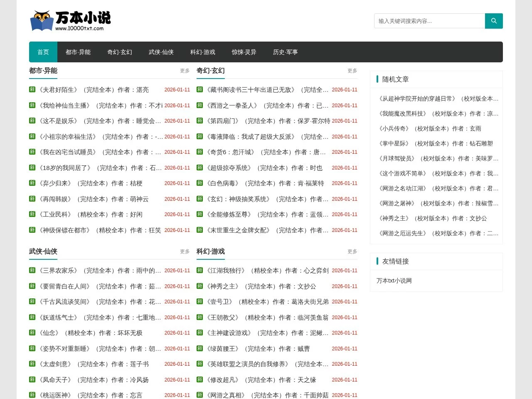Image resolution: width=532 pixels, height=399 pixels.
Task: Click the 都市·异能 section heading
Action: coord(43,71)
